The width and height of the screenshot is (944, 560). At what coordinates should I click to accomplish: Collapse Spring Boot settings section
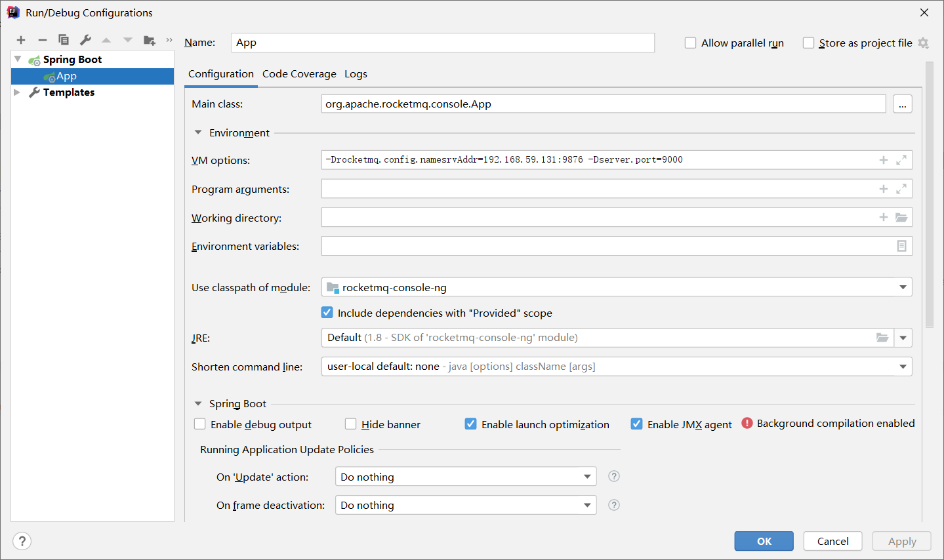pyautogui.click(x=198, y=404)
